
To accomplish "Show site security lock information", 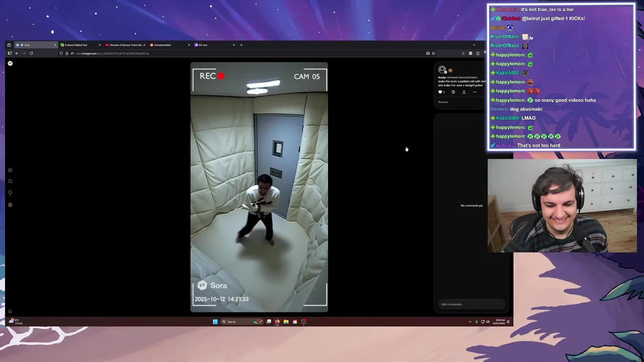I will 66,53.
